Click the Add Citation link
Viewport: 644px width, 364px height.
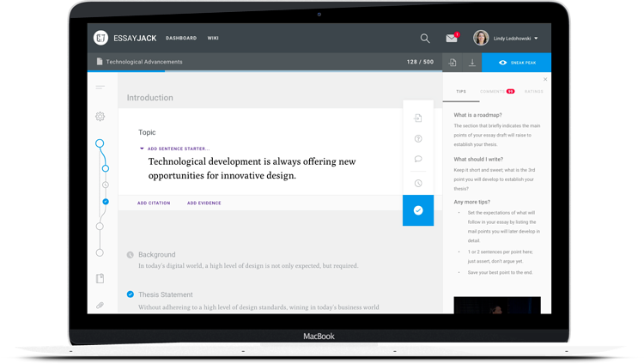[x=154, y=203]
